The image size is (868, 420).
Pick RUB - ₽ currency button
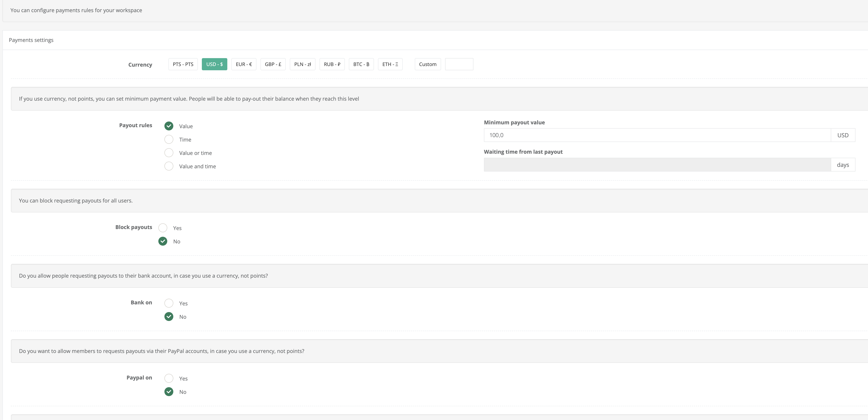click(332, 64)
